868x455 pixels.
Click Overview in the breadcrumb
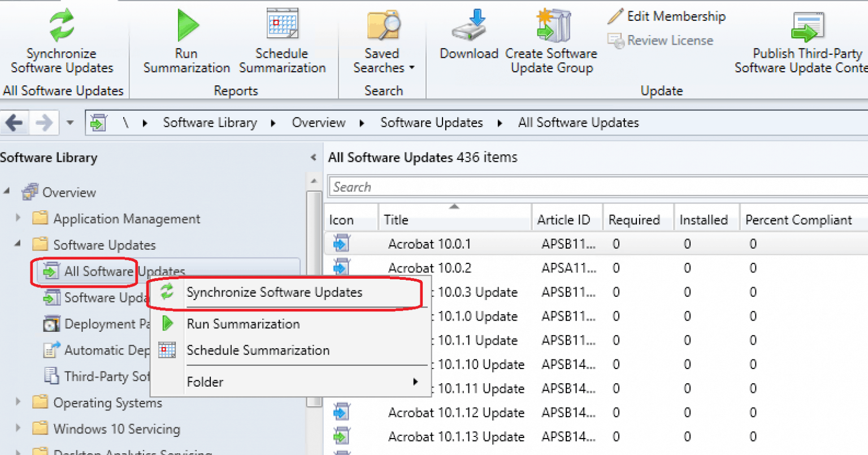pos(319,123)
